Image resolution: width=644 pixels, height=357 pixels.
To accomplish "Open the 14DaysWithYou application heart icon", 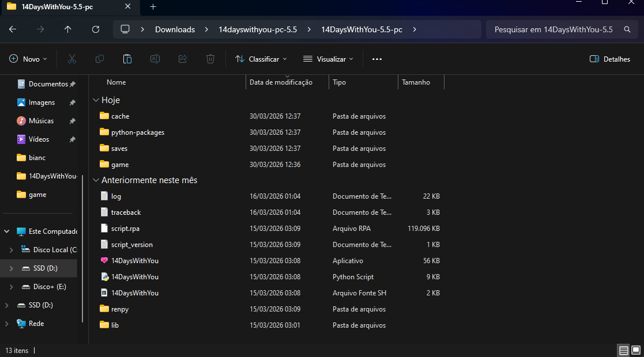I will click(104, 261).
